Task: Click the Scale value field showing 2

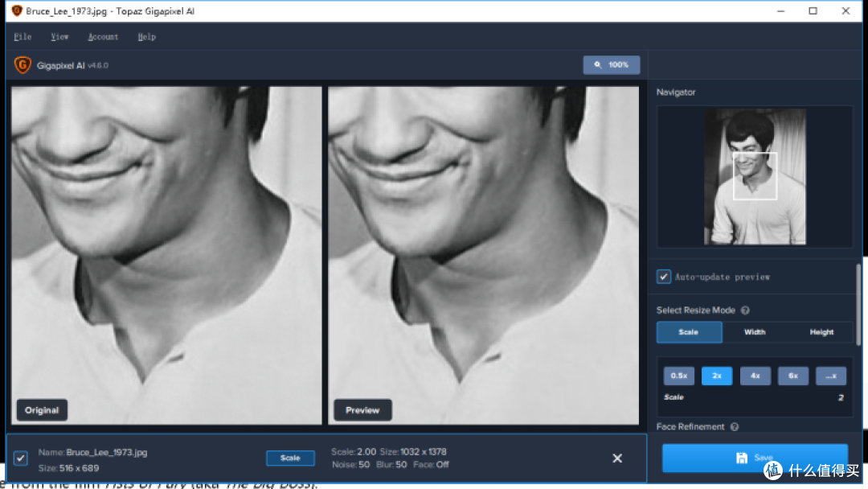Action: (841, 397)
